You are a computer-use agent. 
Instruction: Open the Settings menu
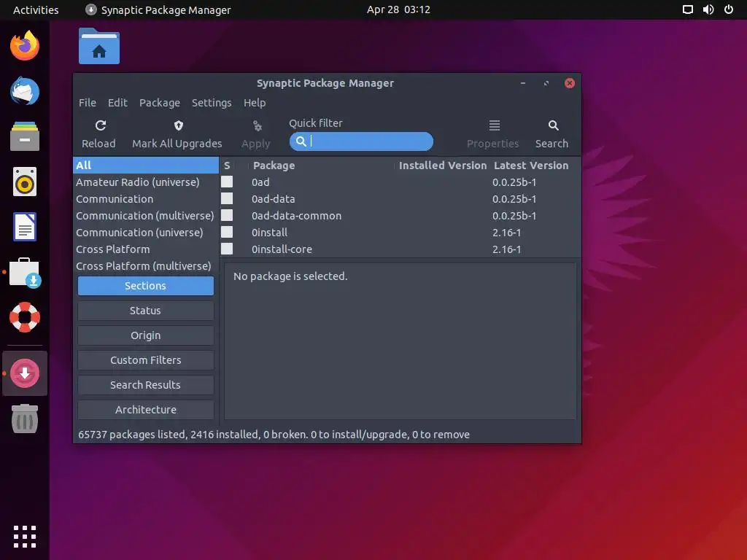point(212,102)
